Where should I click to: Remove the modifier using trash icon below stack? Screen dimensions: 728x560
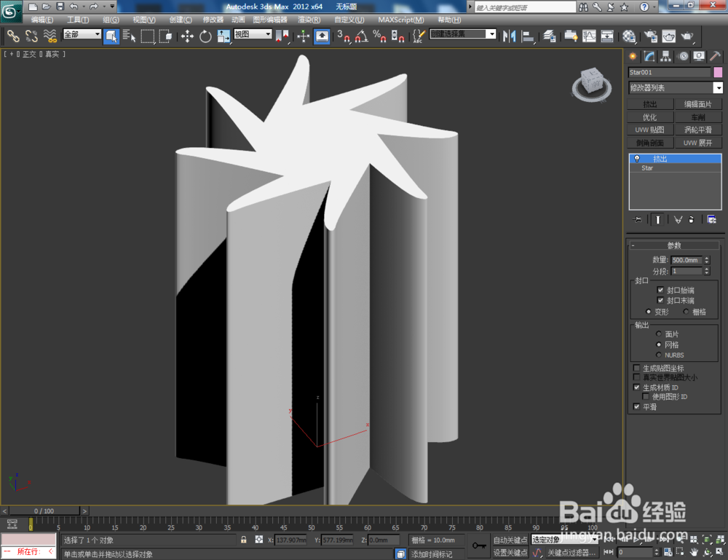[692, 220]
